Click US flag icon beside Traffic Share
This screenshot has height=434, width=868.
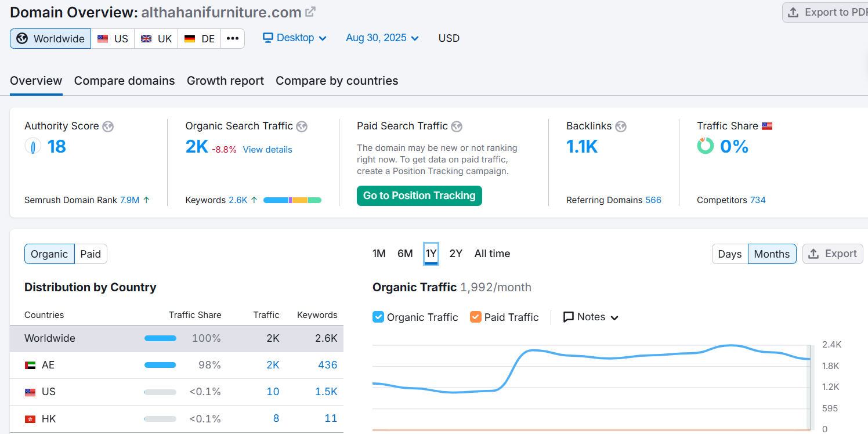tap(767, 126)
